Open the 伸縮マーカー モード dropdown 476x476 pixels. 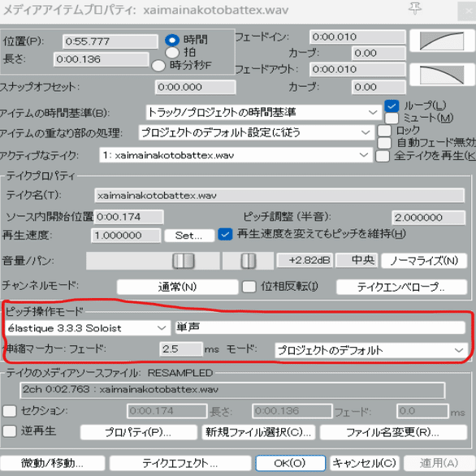(371, 350)
